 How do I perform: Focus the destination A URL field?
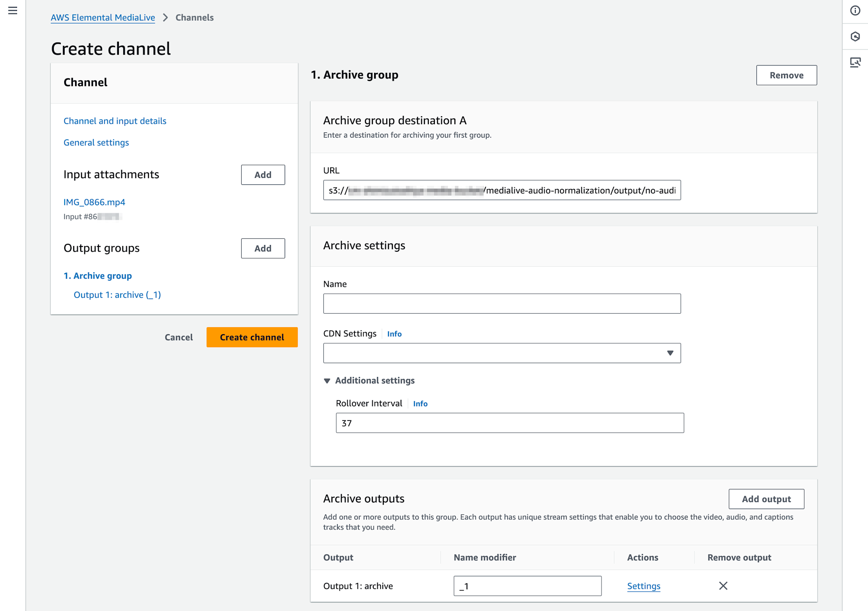(x=502, y=190)
